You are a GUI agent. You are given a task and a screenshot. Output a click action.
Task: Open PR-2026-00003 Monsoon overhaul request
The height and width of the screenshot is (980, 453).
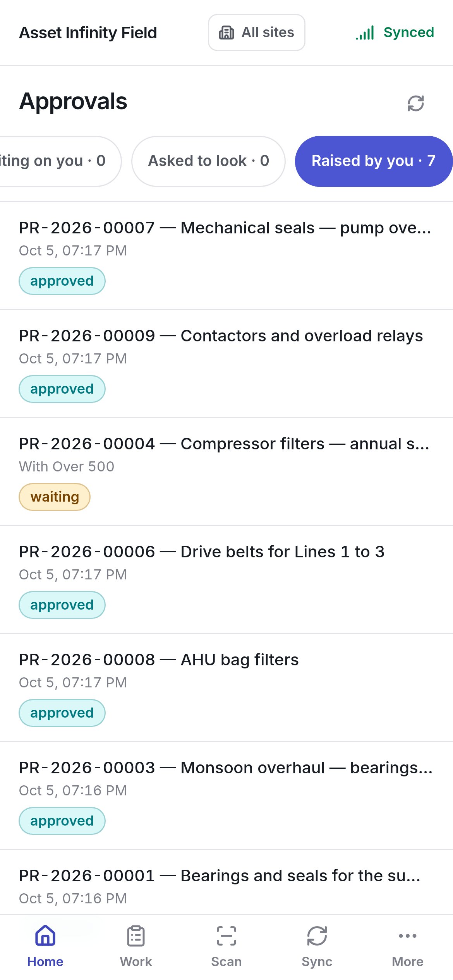point(226,795)
